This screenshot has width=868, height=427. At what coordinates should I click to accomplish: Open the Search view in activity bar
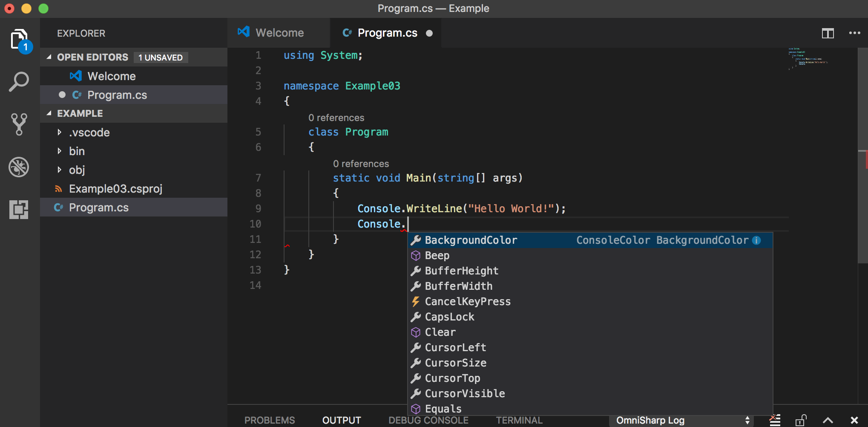(x=19, y=82)
